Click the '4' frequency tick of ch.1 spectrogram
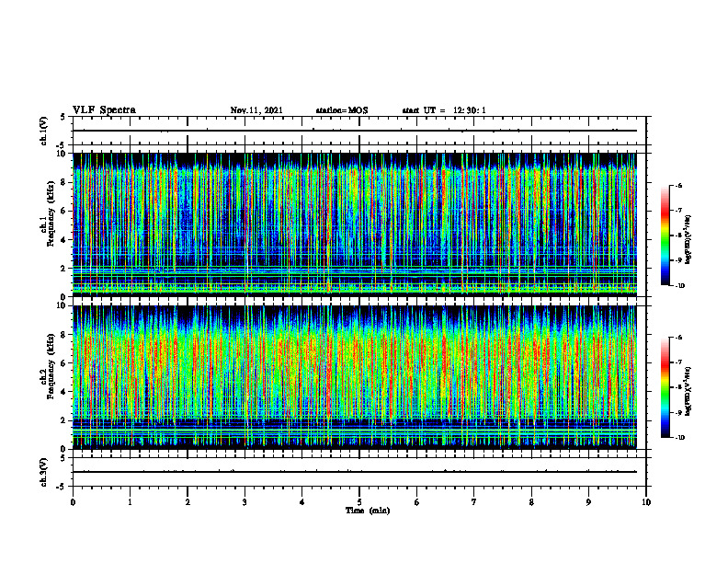Viewport: 728px width, 563px height. click(64, 240)
